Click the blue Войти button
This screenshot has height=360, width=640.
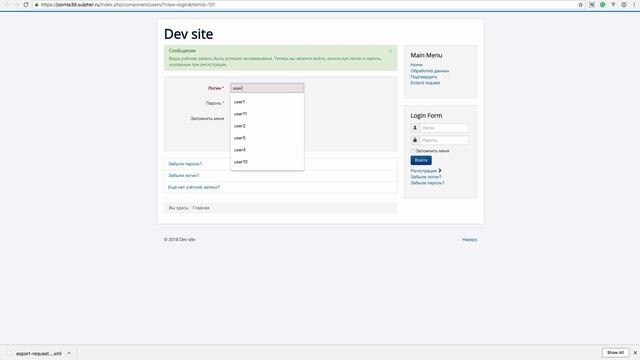[x=421, y=160]
